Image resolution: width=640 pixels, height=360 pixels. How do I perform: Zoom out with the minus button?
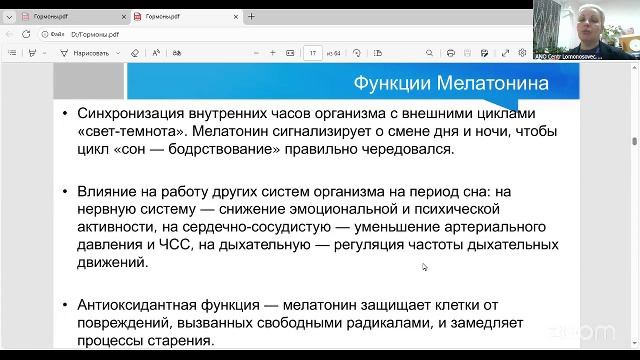(256, 53)
